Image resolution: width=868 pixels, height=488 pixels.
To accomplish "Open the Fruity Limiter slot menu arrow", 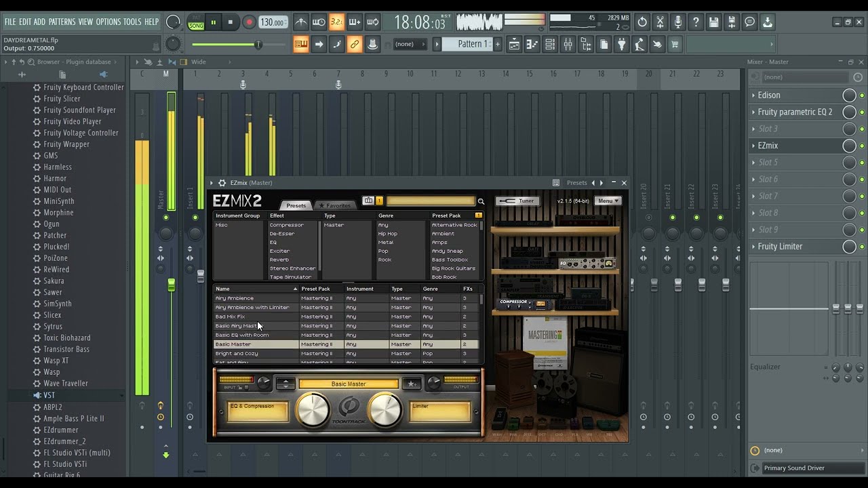I will point(753,247).
